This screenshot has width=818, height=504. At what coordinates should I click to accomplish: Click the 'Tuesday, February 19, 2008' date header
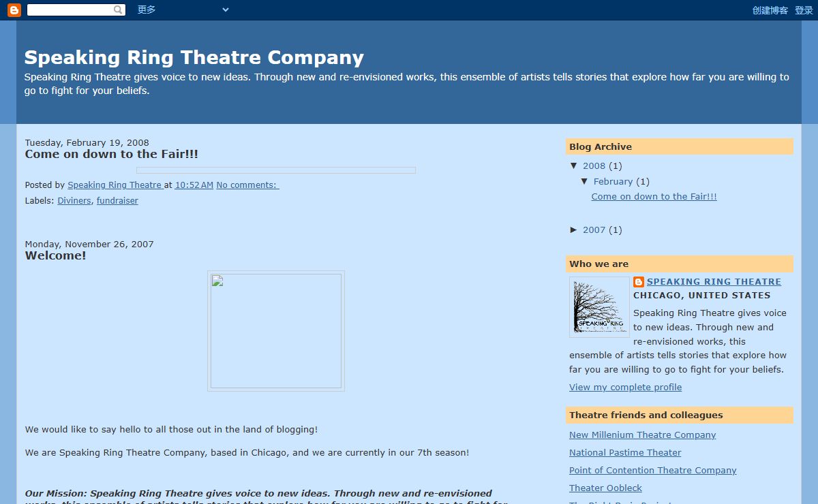click(x=87, y=142)
